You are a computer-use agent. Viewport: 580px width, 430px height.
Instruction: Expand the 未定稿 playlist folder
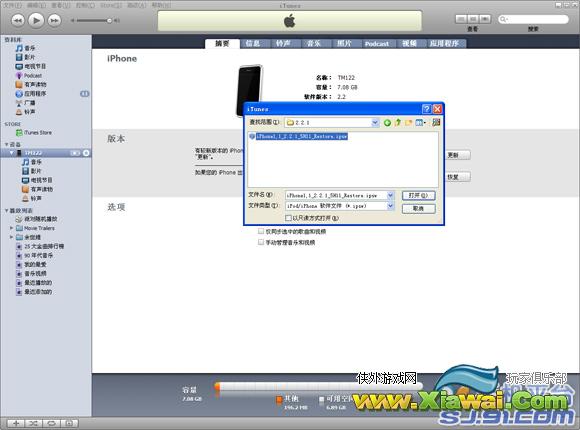point(11,237)
